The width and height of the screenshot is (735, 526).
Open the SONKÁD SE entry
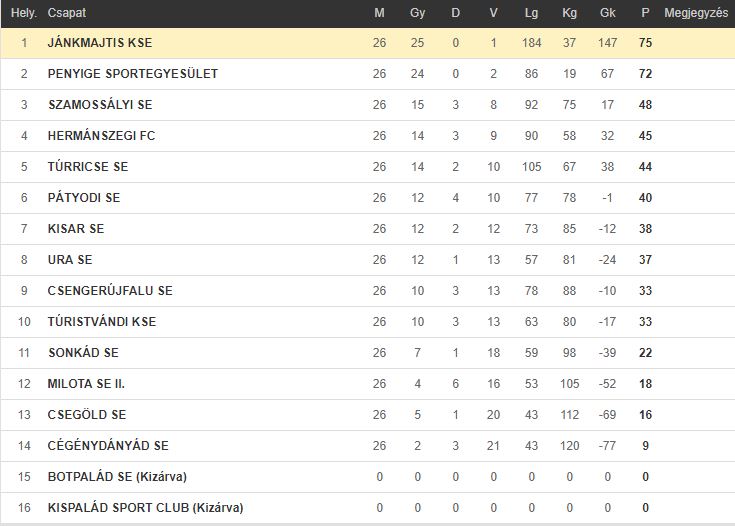click(83, 352)
